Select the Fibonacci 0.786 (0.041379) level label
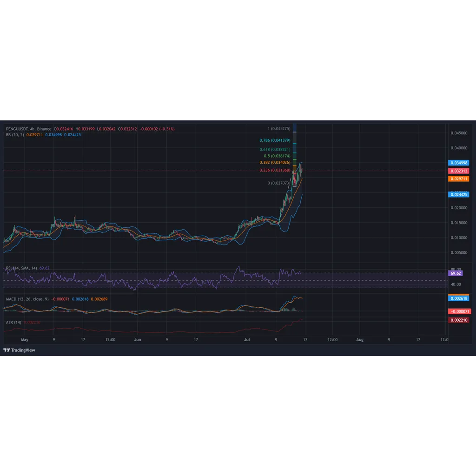The image size is (476, 476). [275, 140]
